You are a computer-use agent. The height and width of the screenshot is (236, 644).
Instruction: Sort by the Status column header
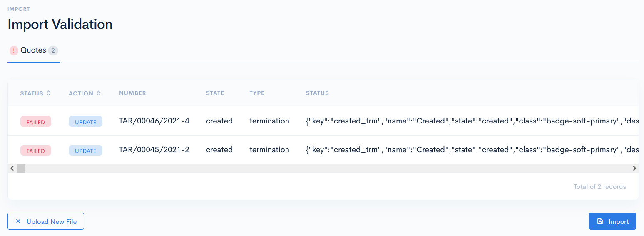32,93
